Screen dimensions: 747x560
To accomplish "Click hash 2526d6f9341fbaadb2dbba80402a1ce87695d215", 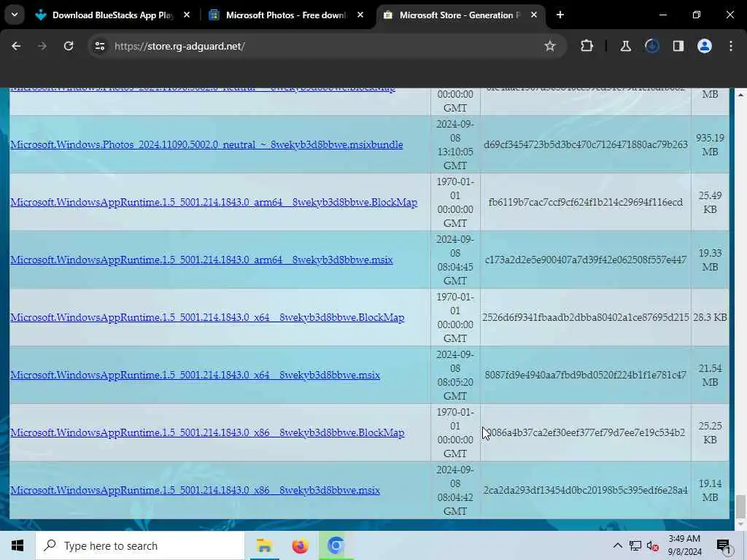I will tap(586, 317).
